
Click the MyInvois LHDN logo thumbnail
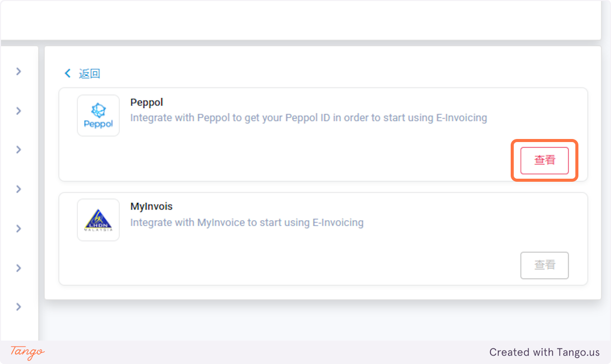[x=98, y=220]
